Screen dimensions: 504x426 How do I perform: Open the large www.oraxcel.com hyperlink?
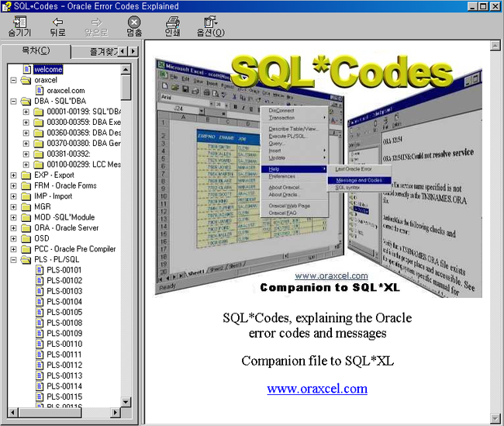point(317,389)
